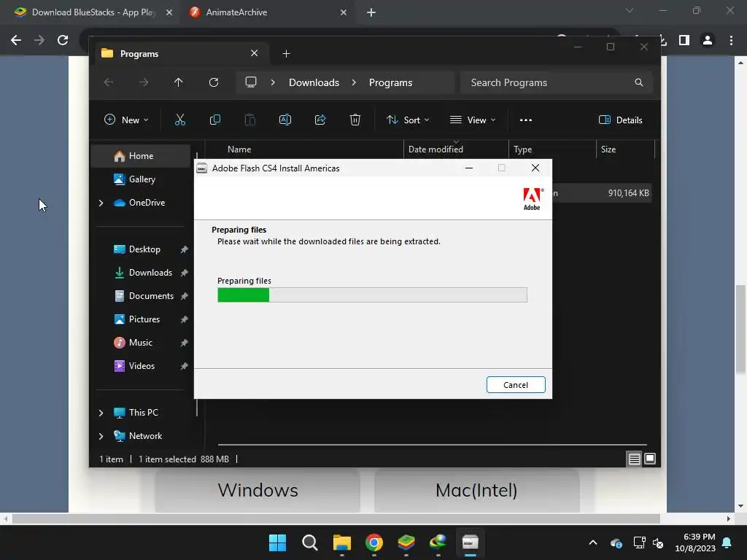Click the Rename icon in Explorer toolbar
Viewport: 747px width, 560px height.
coord(285,120)
